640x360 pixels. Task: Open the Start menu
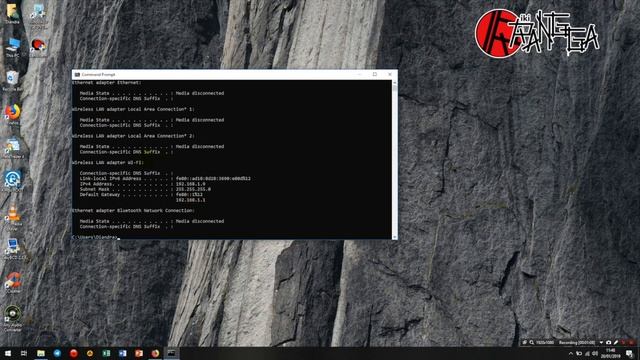7,353
